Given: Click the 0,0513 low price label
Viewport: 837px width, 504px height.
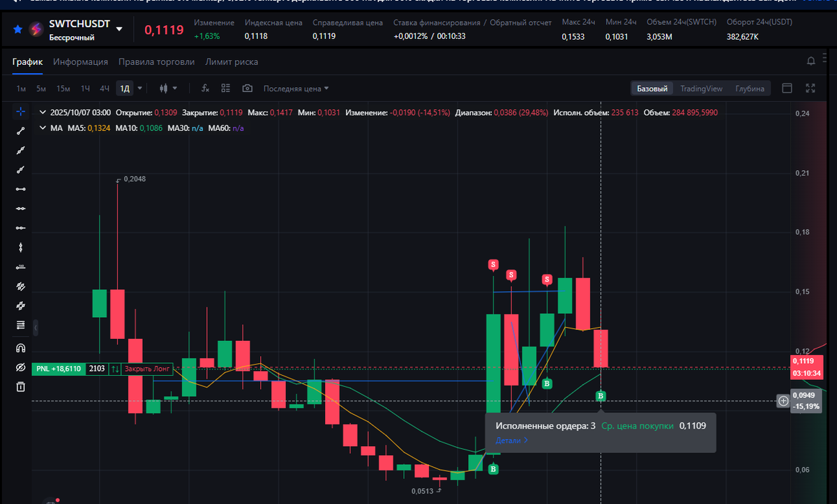Looking at the screenshot, I should pos(423,491).
